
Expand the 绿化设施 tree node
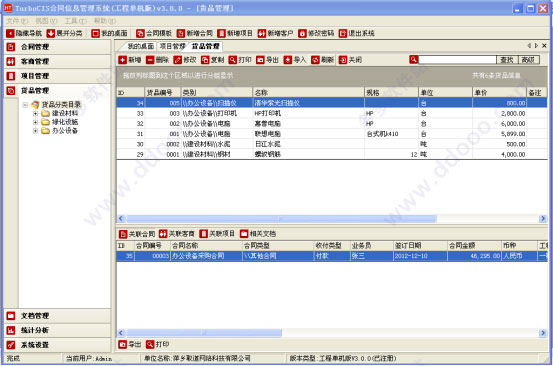[35, 122]
